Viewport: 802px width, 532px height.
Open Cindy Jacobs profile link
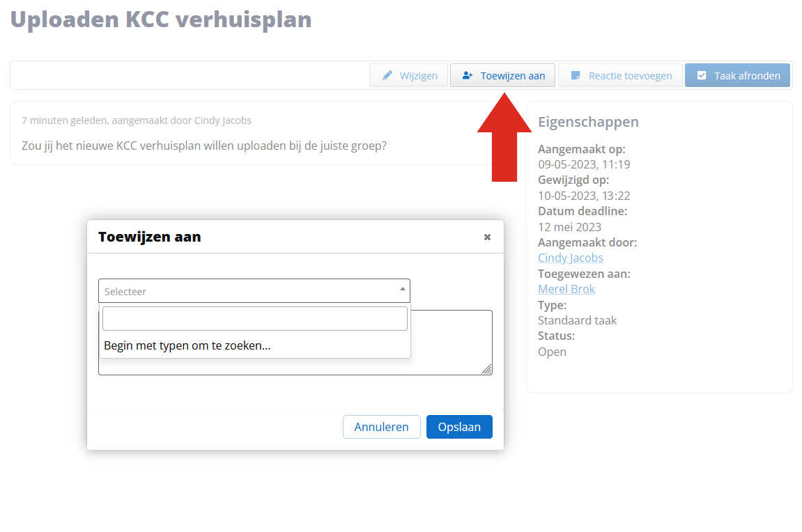570,258
